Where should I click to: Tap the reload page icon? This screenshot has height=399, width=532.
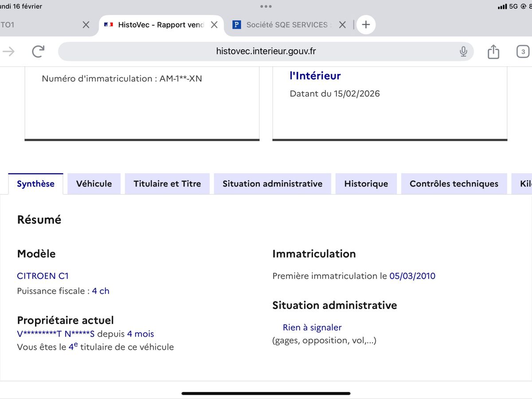(38, 51)
